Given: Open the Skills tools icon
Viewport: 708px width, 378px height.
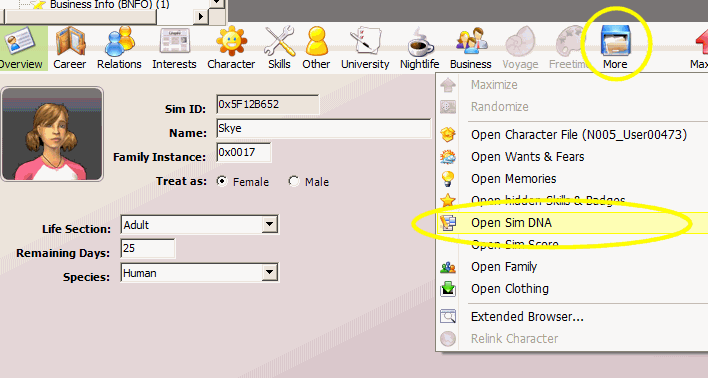Looking at the screenshot, I should coord(279,41).
